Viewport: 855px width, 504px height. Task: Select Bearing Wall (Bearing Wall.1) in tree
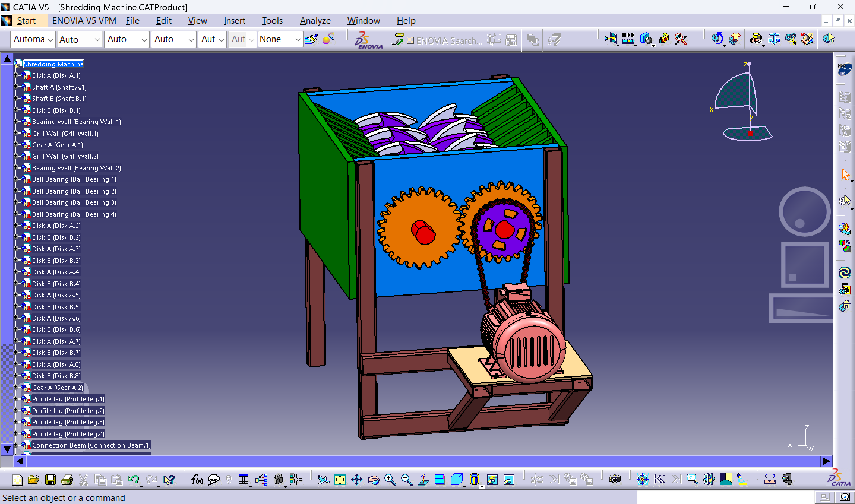click(x=76, y=122)
